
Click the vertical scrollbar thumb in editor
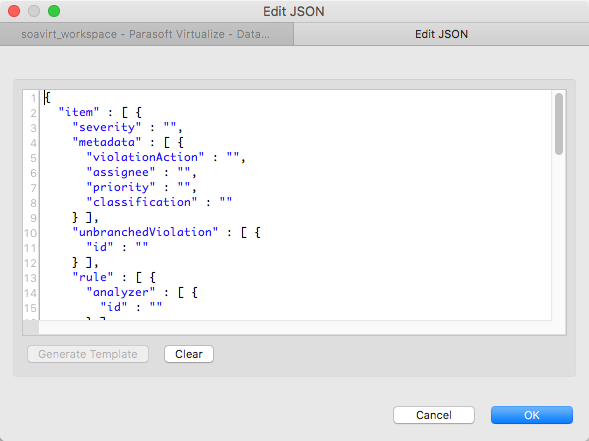[559, 124]
